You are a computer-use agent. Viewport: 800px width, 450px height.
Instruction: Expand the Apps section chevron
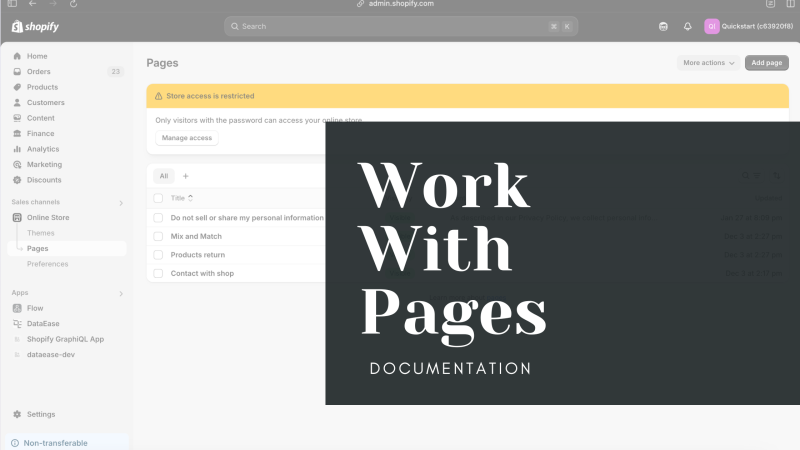click(121, 294)
